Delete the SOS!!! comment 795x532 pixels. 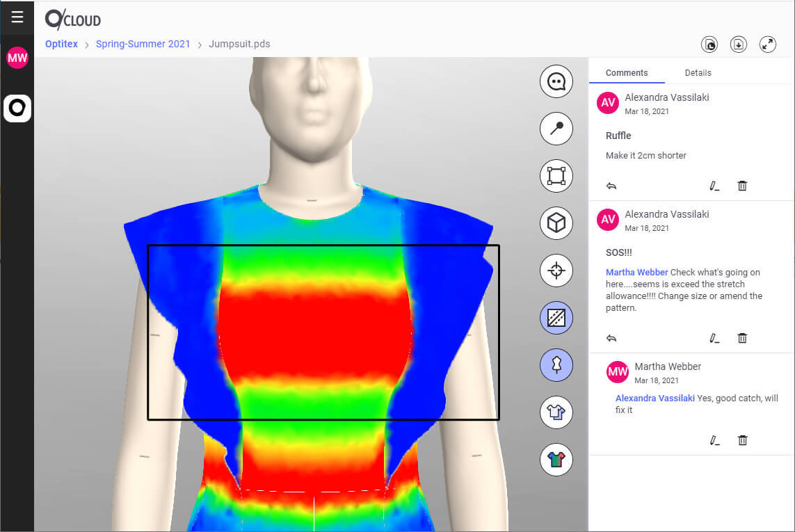[742, 338]
